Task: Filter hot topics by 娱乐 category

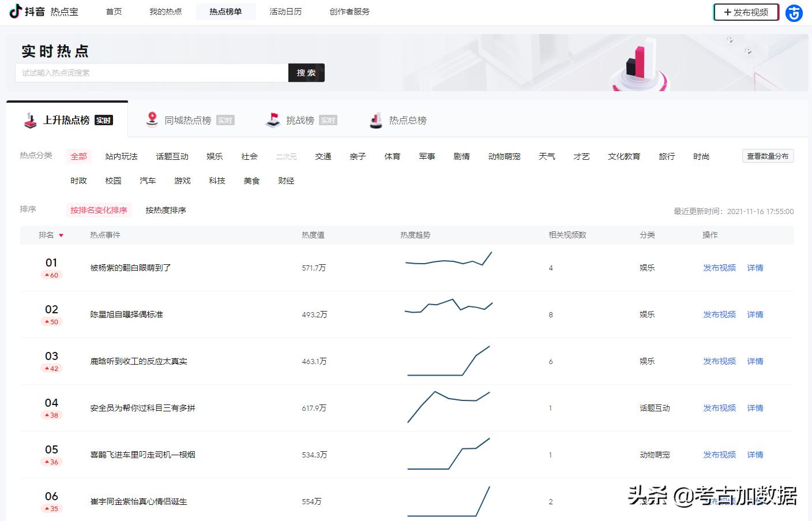Action: [215, 156]
